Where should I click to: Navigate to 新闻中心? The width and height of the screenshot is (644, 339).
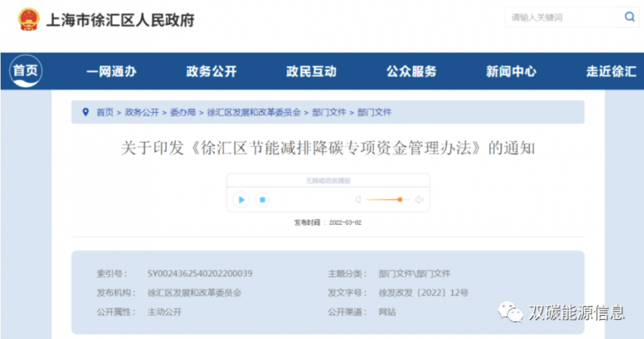(511, 72)
